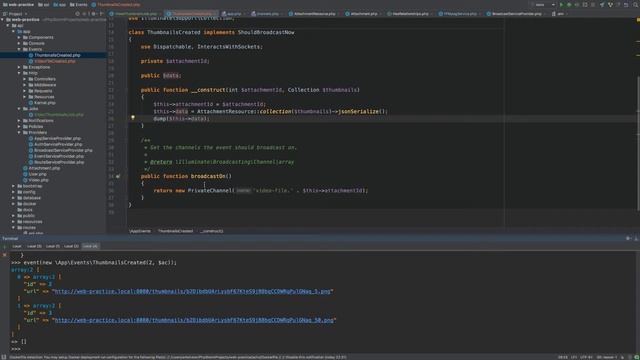The width and height of the screenshot is (640, 360).
Task: Click the line:column indicator in status bar
Action: (x=562, y=357)
